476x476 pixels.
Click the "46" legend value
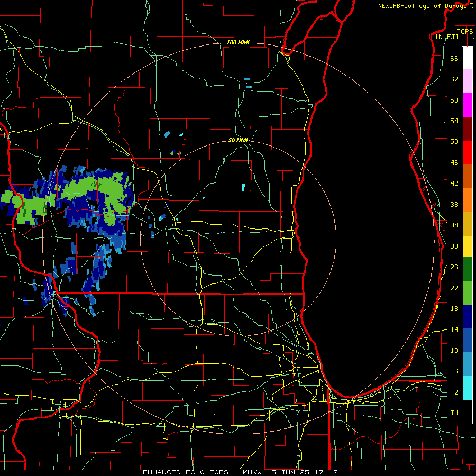tap(454, 163)
